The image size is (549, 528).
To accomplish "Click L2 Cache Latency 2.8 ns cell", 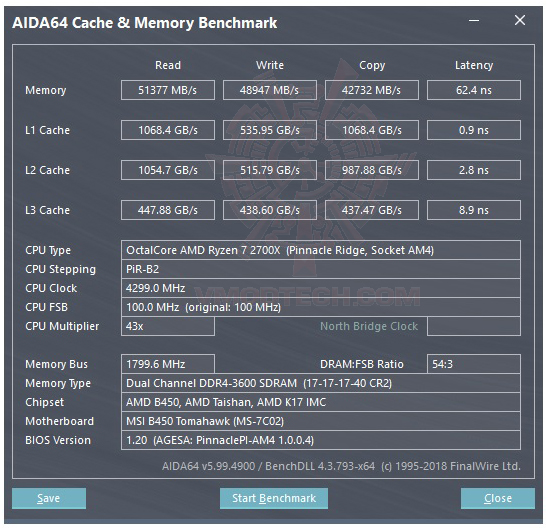I will 473,170.
